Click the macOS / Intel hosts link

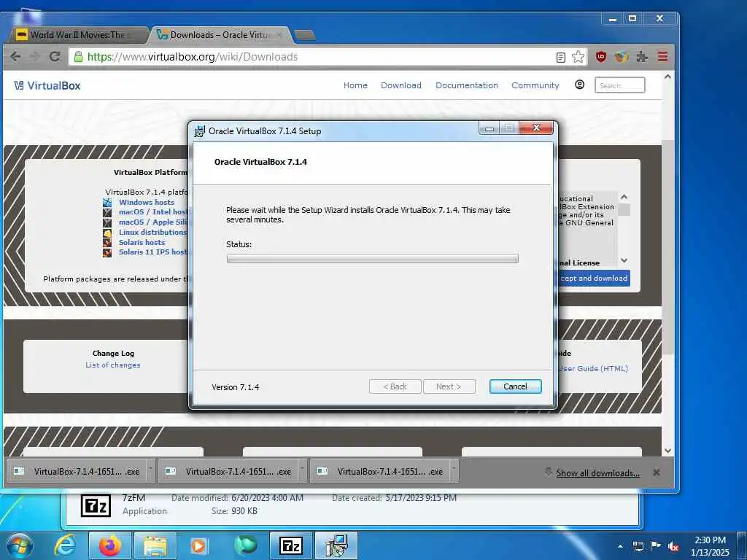pyautogui.click(x=153, y=212)
